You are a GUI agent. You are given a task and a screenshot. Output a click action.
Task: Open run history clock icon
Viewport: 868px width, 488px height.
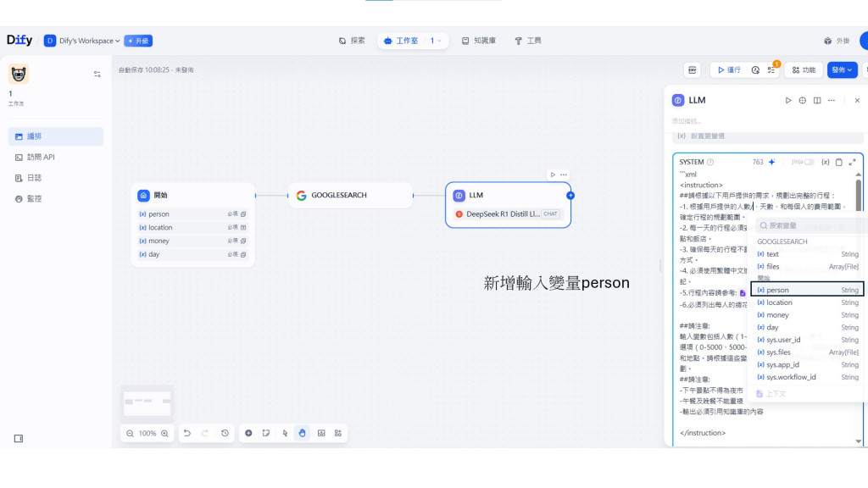755,70
